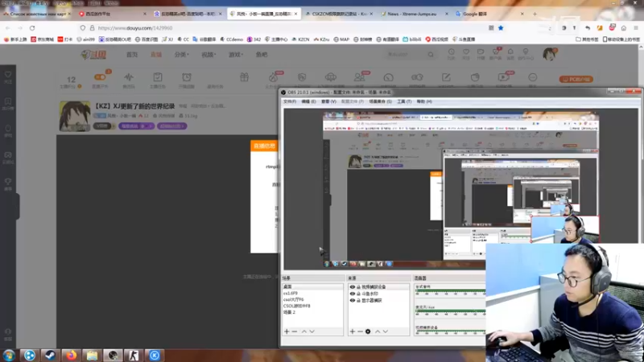Reload the douyu page
This screenshot has height=362, width=644.
click(x=32, y=28)
